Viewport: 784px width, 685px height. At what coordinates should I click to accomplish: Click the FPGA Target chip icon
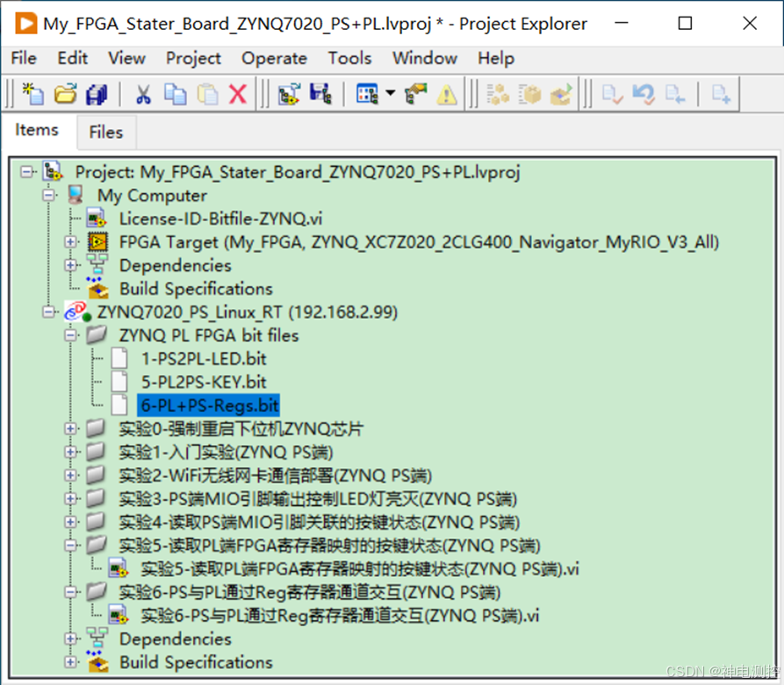98,242
